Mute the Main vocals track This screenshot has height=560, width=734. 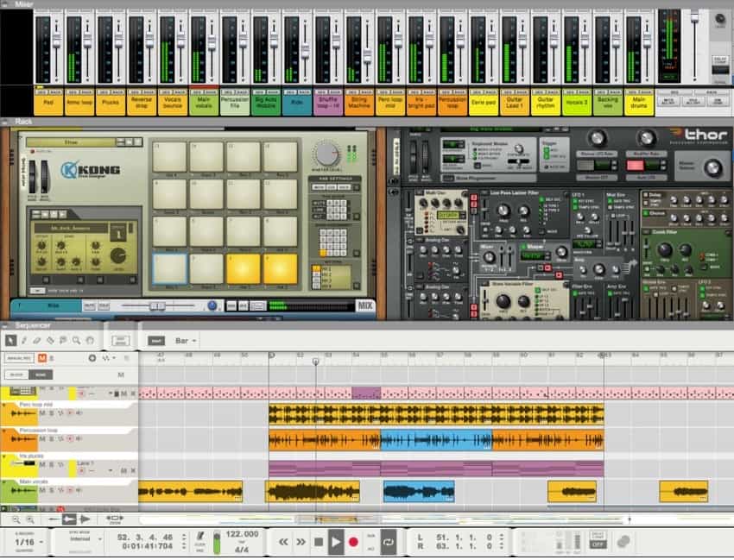coord(42,490)
